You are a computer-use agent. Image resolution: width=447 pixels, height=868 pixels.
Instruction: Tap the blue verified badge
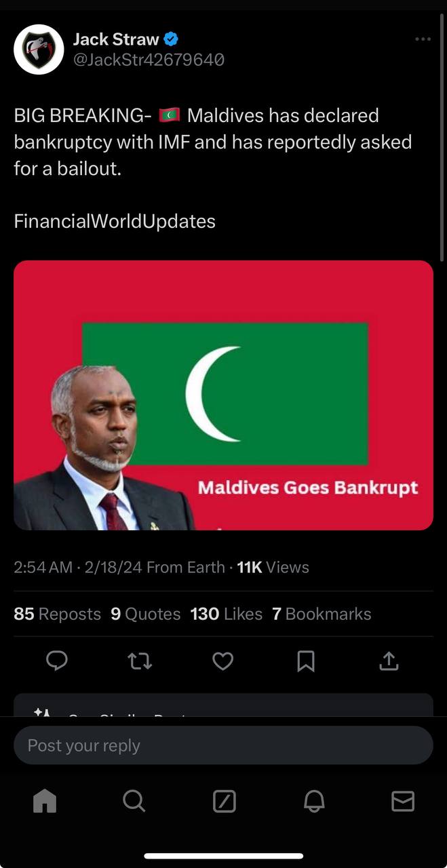[171, 39]
